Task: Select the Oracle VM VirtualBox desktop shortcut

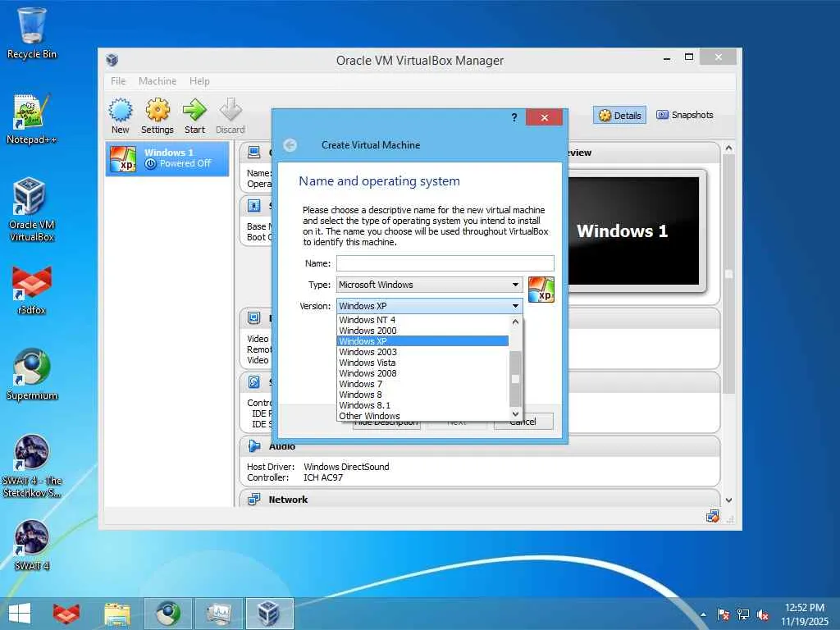Action: point(32,209)
